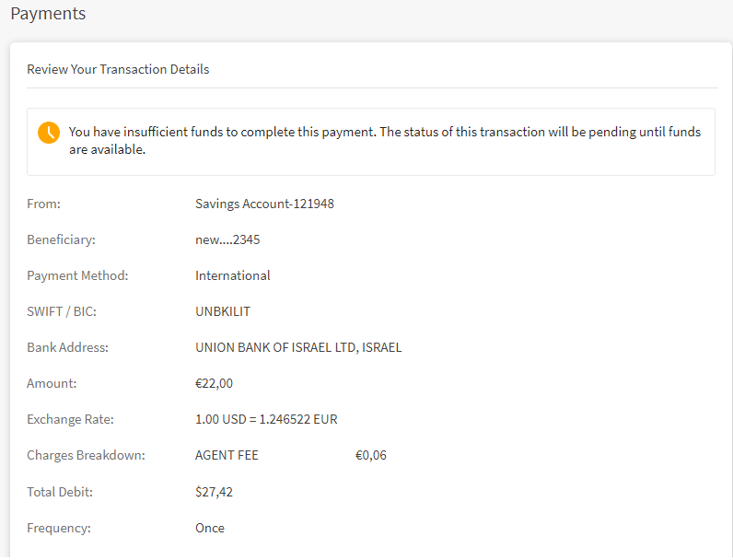Select the Review Your Transaction Details heading

click(118, 69)
